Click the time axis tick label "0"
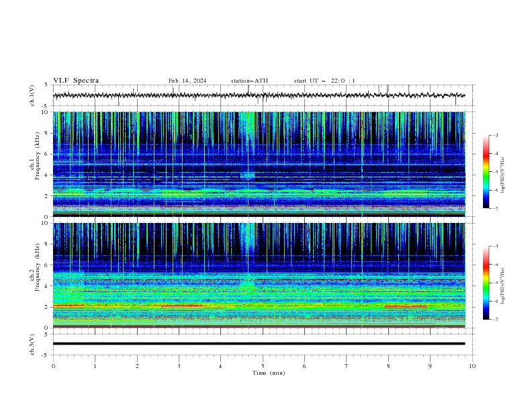 (x=53, y=366)
